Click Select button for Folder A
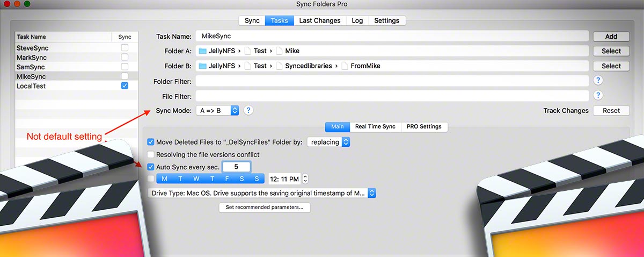Viewport: 644px width, 257px height. click(611, 51)
